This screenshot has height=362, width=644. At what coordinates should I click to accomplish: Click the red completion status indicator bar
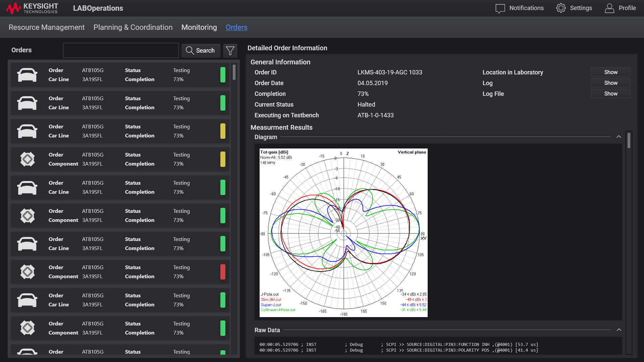[x=223, y=271]
